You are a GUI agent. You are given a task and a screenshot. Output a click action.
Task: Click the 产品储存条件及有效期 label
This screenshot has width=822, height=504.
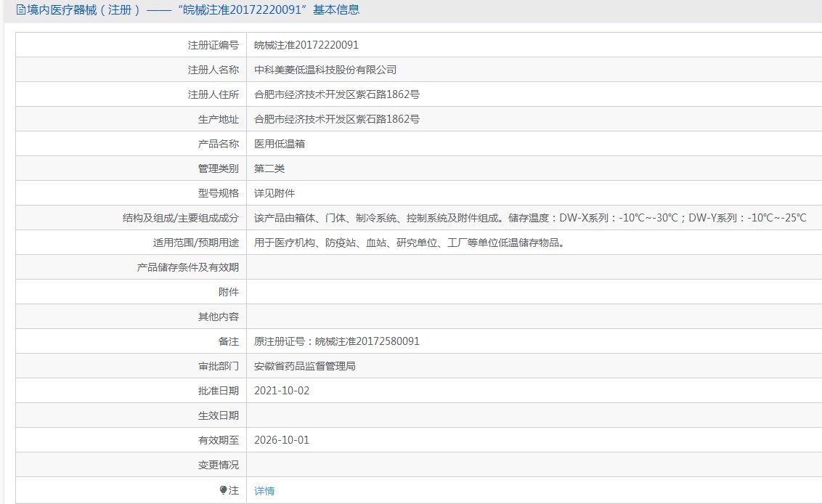[x=188, y=267]
